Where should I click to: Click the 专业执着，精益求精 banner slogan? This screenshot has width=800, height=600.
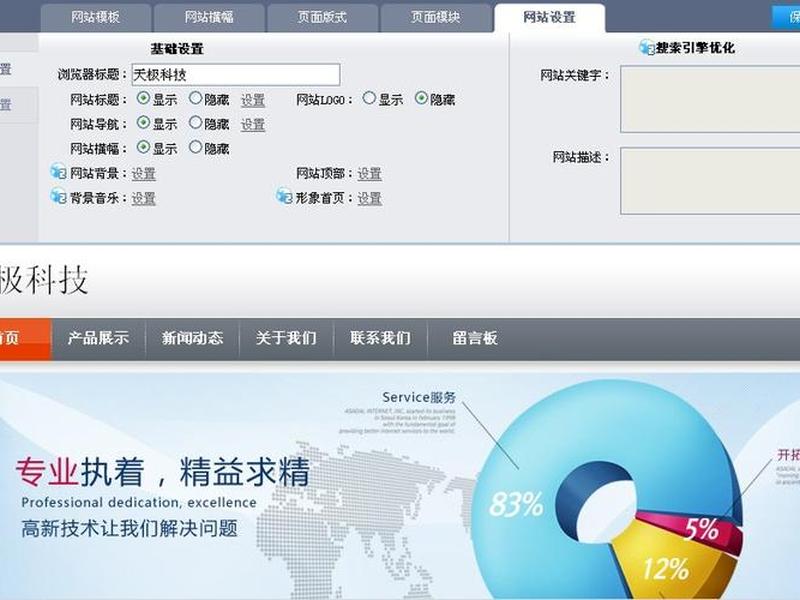163,472
